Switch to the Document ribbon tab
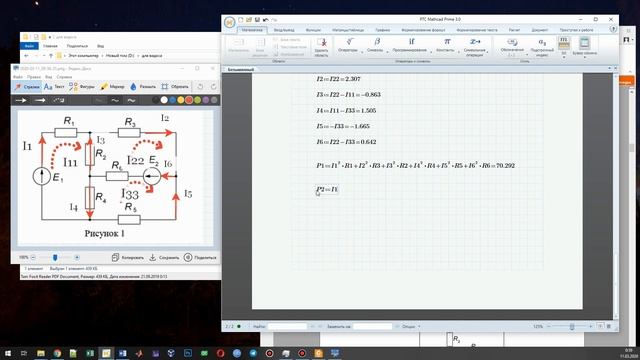Viewport: 640px width, 360px height. [540, 30]
